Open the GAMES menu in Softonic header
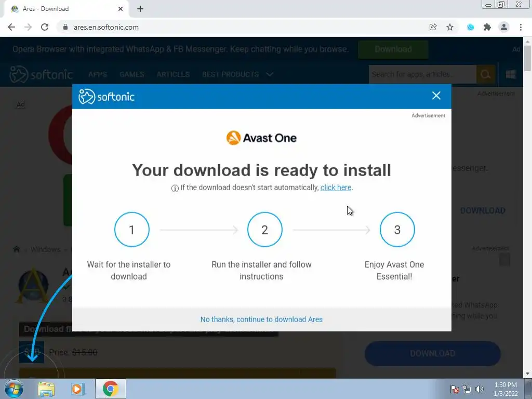 [x=131, y=74]
